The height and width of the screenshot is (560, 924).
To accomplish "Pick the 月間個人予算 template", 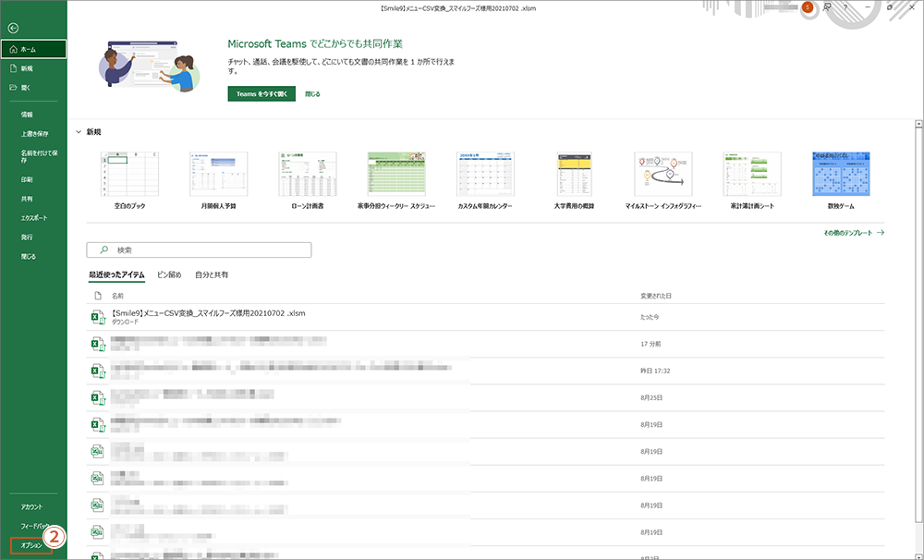I will (x=219, y=174).
